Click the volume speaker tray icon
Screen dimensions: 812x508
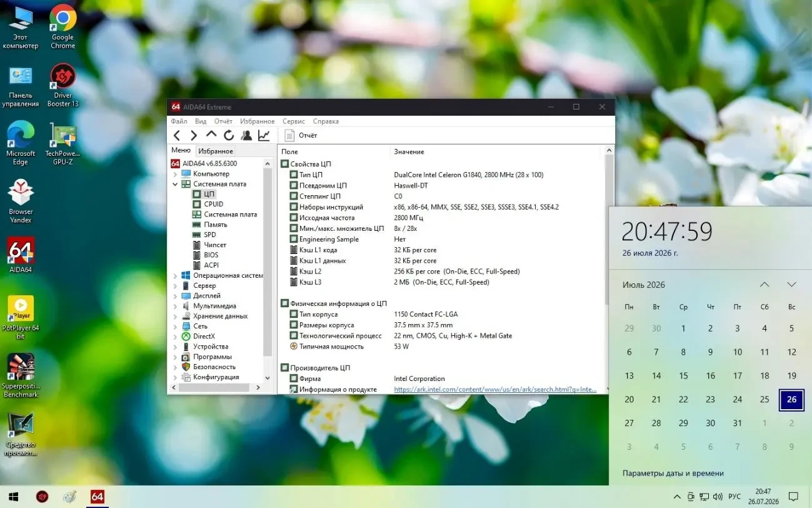click(718, 497)
